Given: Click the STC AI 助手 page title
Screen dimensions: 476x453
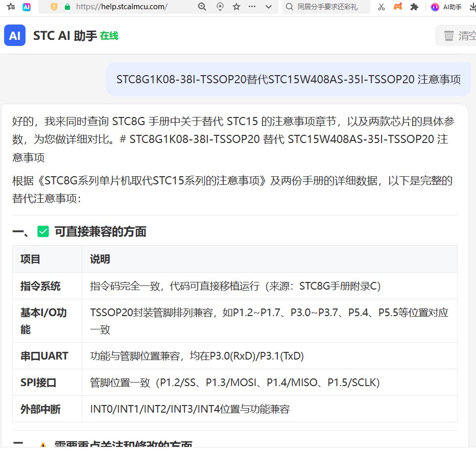Looking at the screenshot, I should [65, 36].
